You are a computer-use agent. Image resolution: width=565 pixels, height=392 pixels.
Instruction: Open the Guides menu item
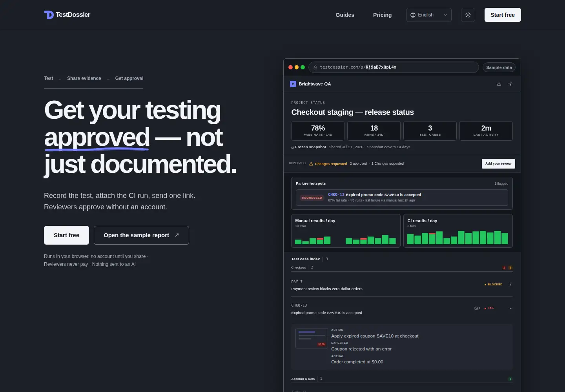(x=345, y=15)
